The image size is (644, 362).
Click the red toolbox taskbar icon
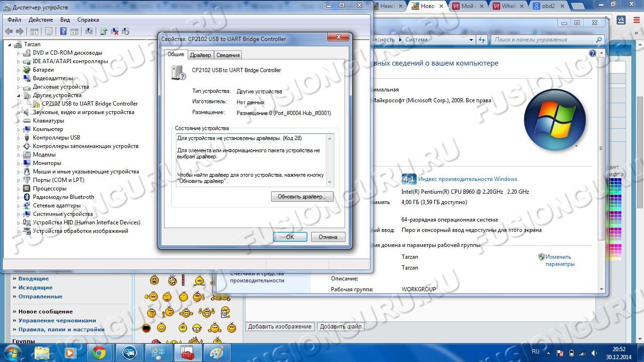(x=188, y=353)
